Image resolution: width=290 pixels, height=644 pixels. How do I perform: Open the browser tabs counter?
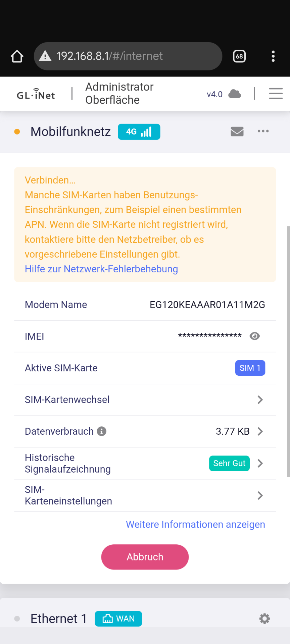239,56
